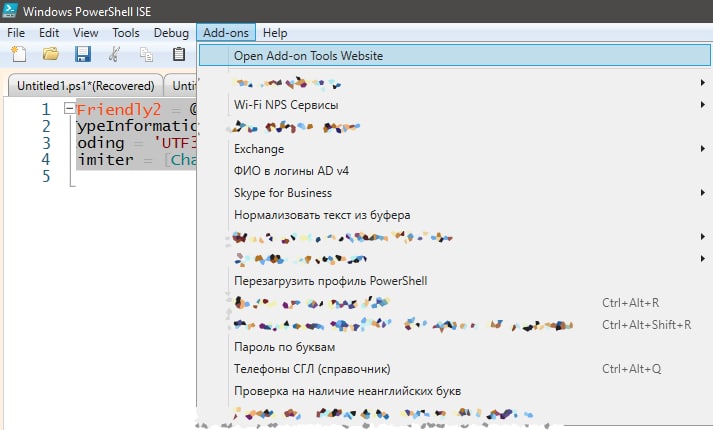
Task: Click the New script toolbar icon
Action: 19,55
